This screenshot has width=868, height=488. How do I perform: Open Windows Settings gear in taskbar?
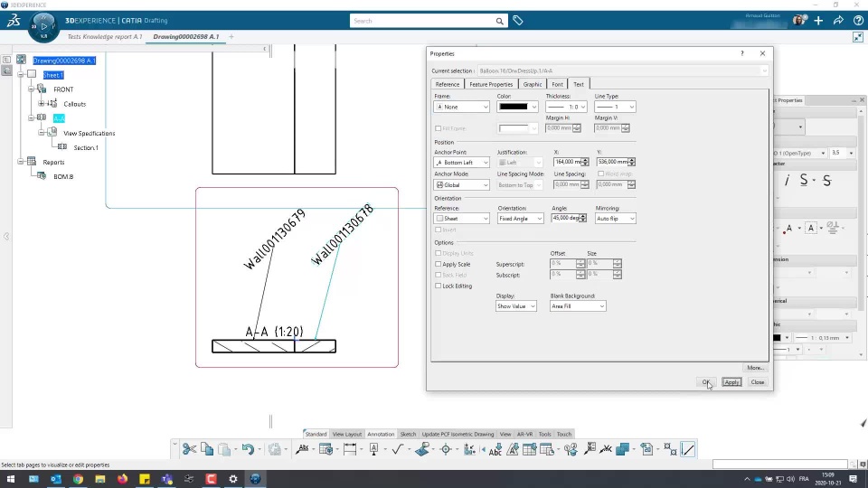[x=233, y=479]
